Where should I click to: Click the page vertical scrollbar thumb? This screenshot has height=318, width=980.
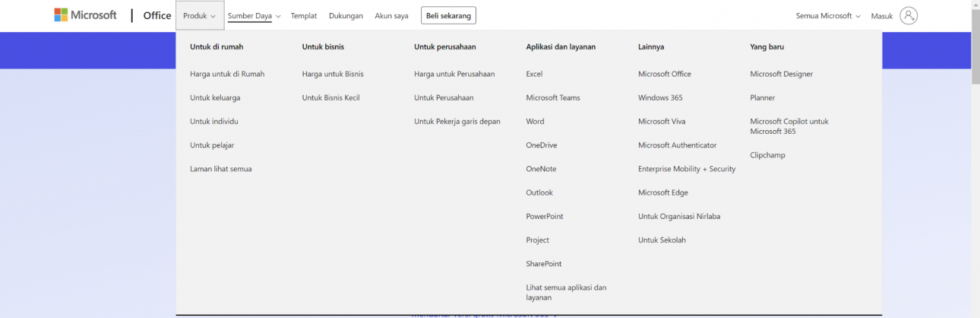coord(975,47)
